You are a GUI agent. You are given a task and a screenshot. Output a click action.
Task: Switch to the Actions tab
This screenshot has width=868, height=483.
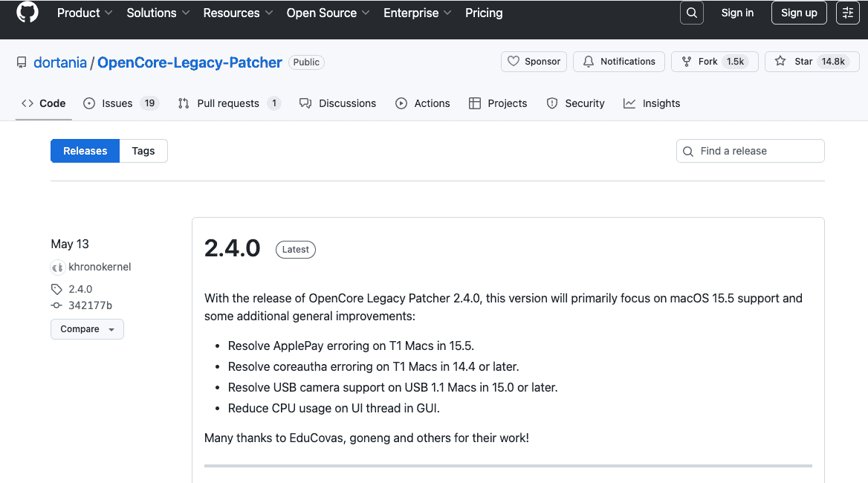[422, 103]
